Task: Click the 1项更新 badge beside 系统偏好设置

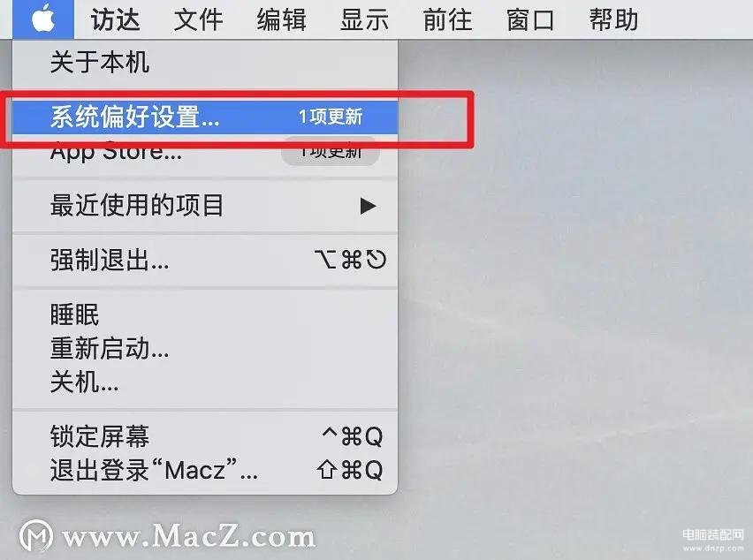Action: tap(331, 117)
